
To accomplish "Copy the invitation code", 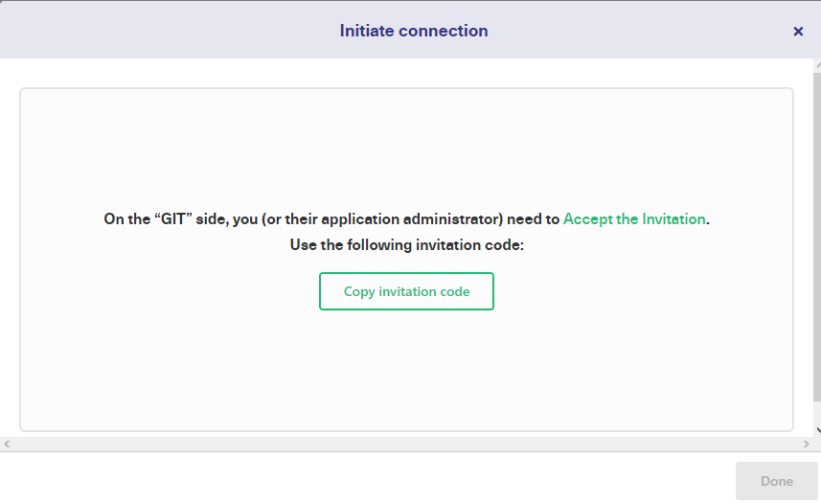I will pos(406,291).
